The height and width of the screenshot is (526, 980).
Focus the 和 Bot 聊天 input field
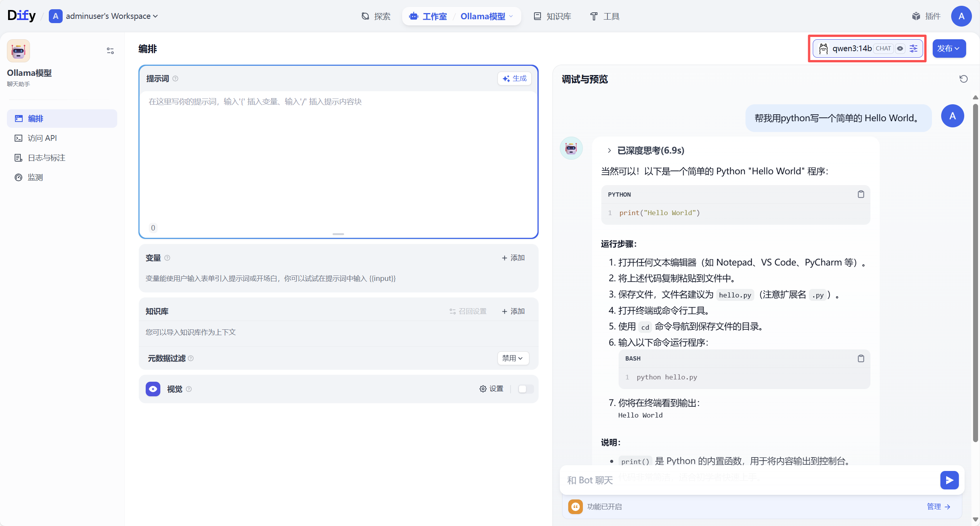point(749,480)
